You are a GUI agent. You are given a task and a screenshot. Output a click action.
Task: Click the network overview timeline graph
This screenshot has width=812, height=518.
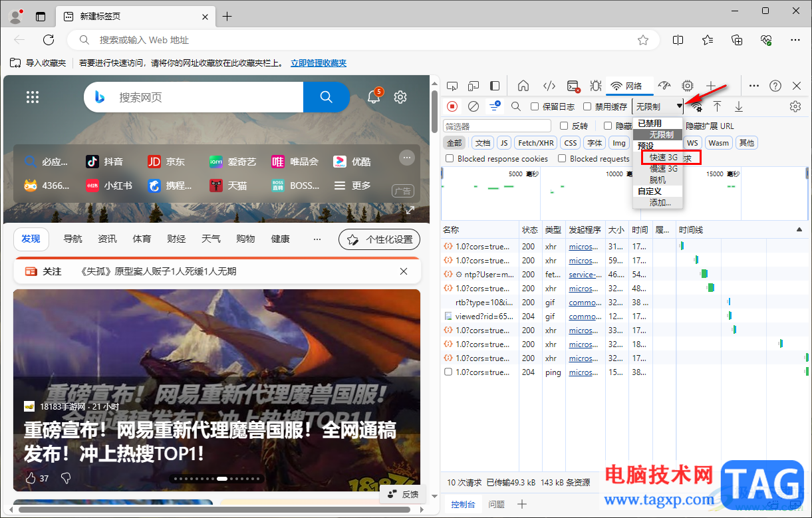[625, 194]
